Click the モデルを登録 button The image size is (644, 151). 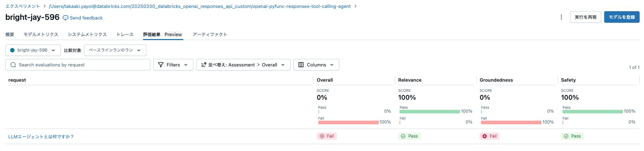(622, 17)
